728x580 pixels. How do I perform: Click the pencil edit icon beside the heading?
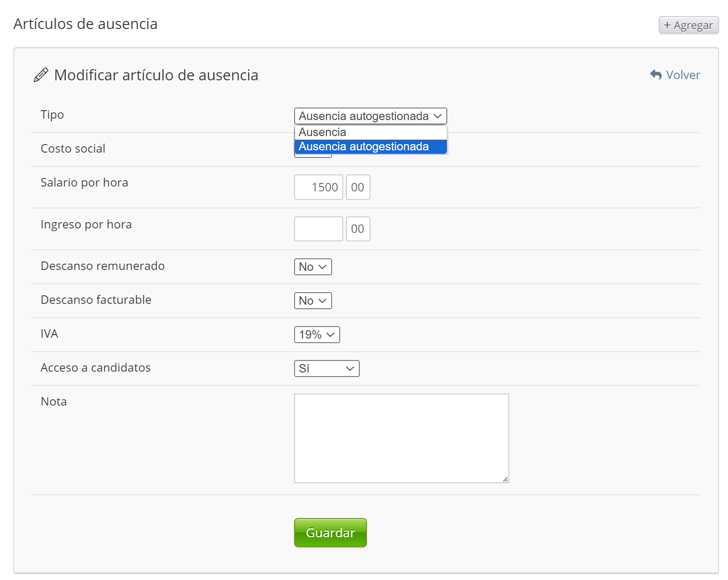point(41,75)
